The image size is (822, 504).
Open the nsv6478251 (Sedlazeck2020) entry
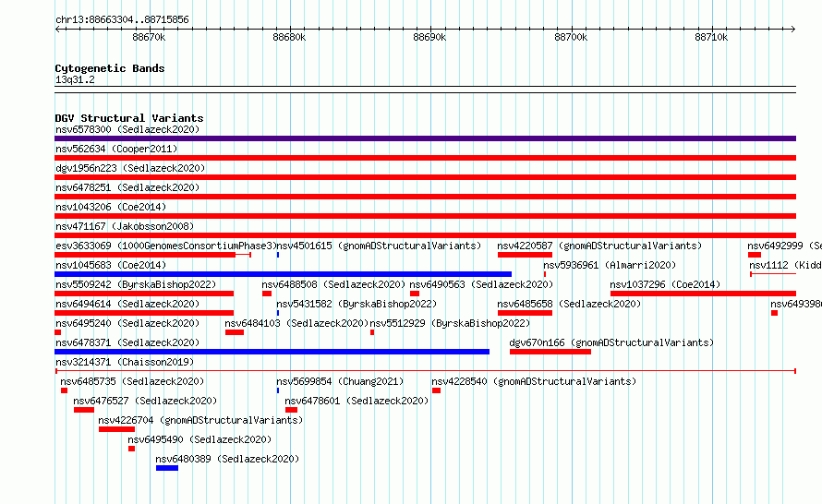click(127, 187)
